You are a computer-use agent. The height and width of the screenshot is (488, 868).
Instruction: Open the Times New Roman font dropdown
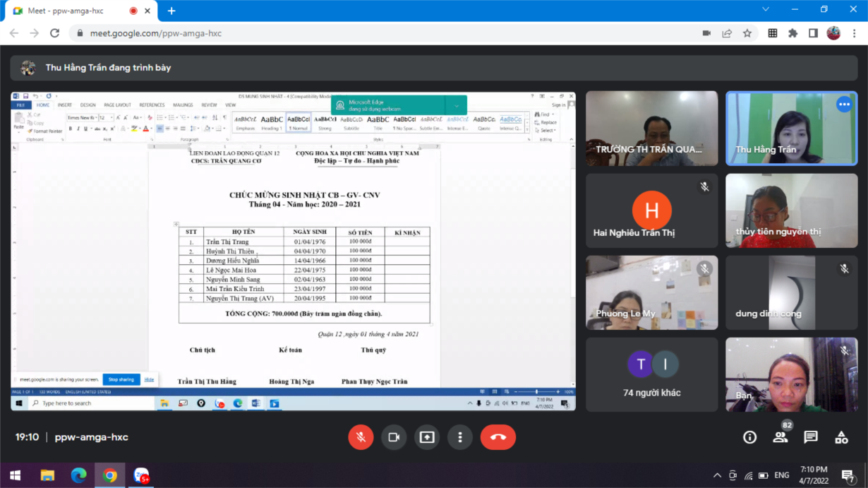95,118
